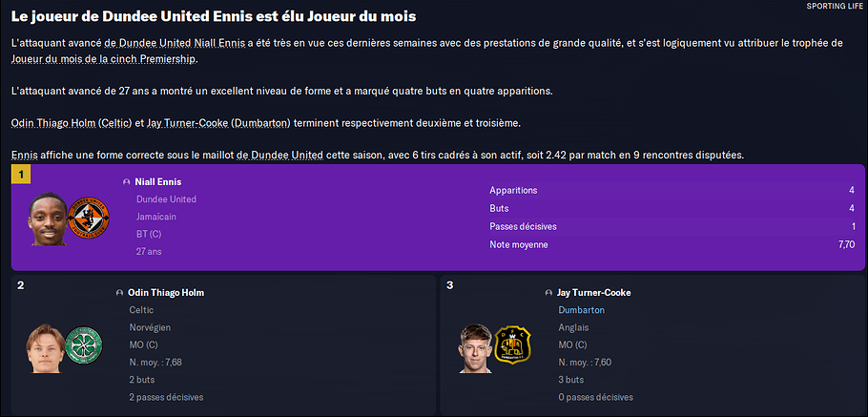Open the Jay Turner-Cooke (Dumbarton) text link
This screenshot has height=417, width=868.
(x=218, y=123)
